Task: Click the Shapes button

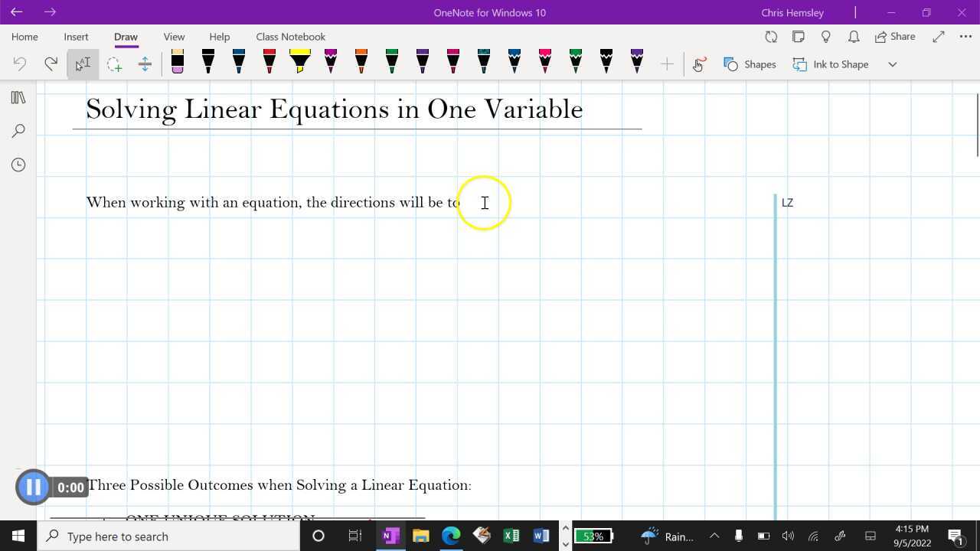Action: 750,64
